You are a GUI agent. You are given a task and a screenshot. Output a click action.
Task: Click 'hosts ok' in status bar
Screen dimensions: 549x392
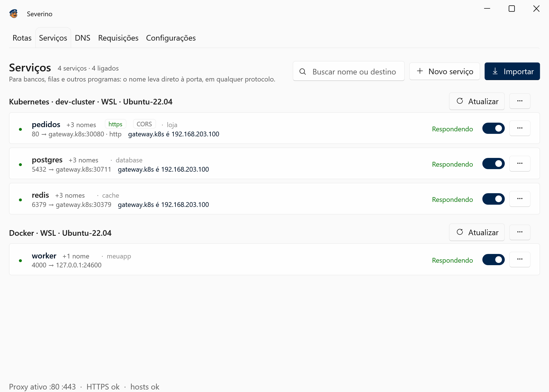[x=145, y=387]
